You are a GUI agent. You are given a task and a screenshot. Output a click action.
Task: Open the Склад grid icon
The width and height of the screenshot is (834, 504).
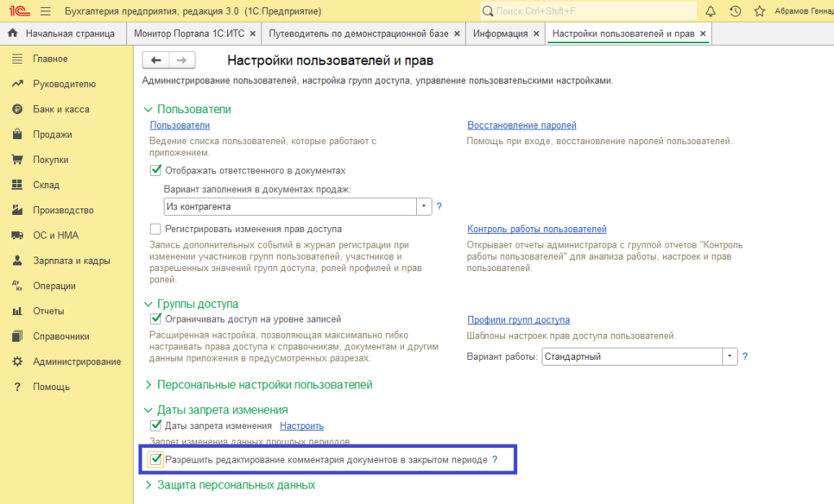pos(18,185)
